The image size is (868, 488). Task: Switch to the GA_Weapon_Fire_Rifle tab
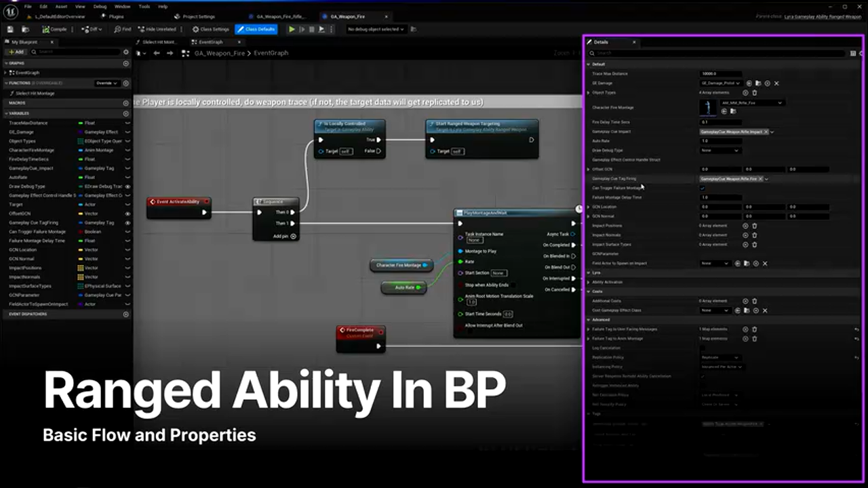(x=281, y=16)
